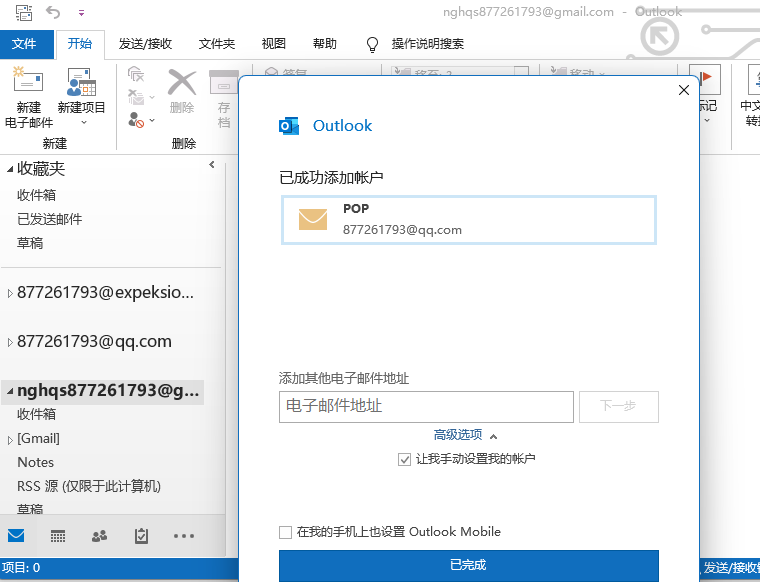Open the Gmail account Inbox (收件箱)

pyautogui.click(x=36, y=414)
